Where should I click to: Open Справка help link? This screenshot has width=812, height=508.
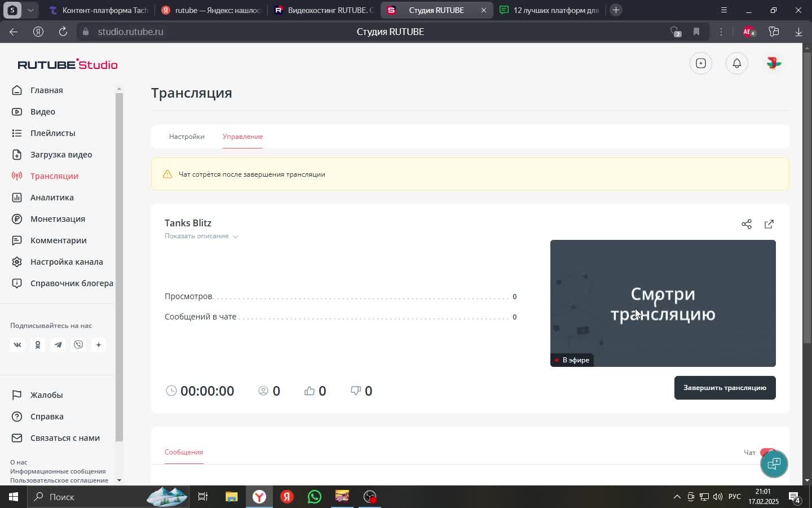(38, 417)
